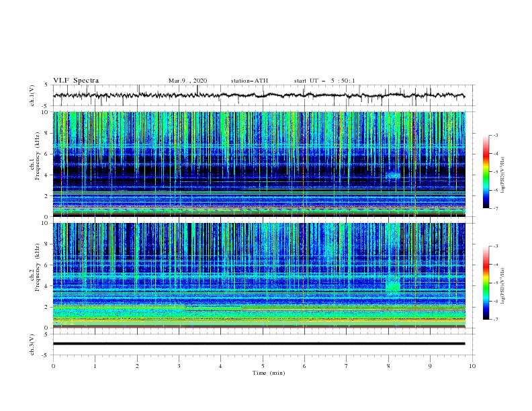This screenshot has width=532, height=411.
Task: Click the ch.2 color bar 'log(PSD)(V²/Hz)' label
Action: tap(503, 285)
